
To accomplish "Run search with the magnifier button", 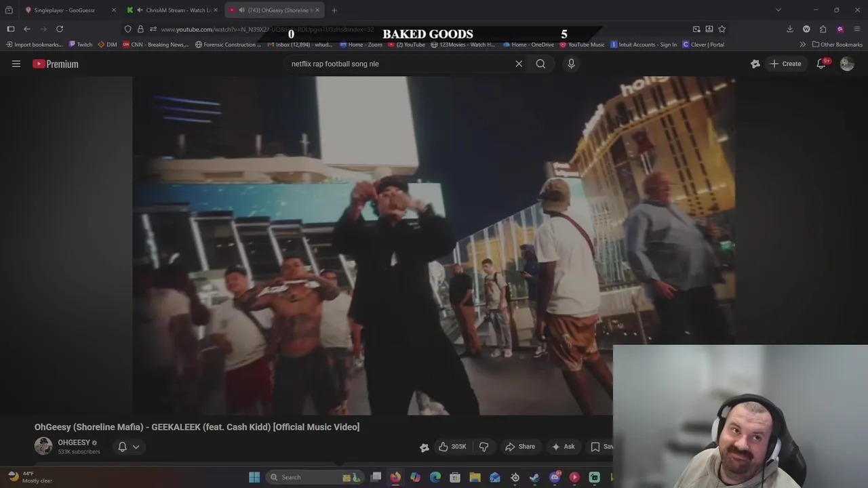I will pos(540,64).
